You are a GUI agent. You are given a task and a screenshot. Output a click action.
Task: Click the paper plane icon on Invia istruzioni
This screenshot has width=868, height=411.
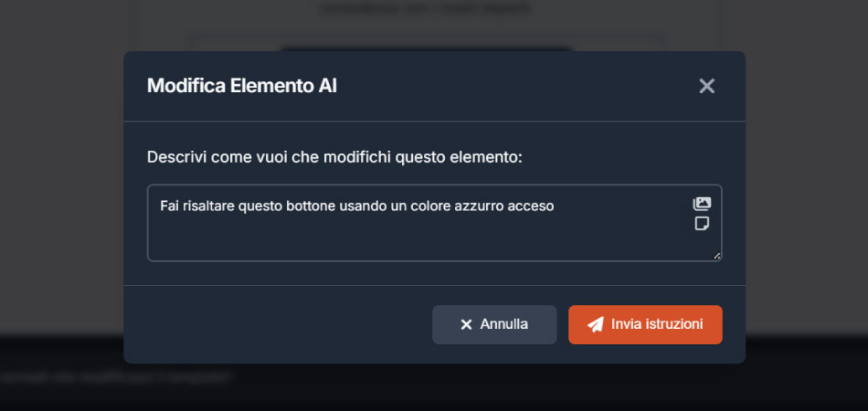pyautogui.click(x=595, y=324)
